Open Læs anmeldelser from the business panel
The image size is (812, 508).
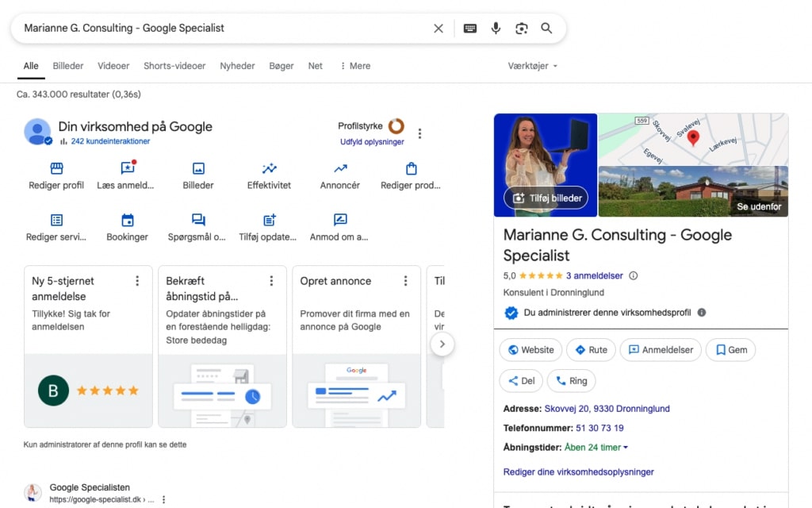(x=127, y=175)
